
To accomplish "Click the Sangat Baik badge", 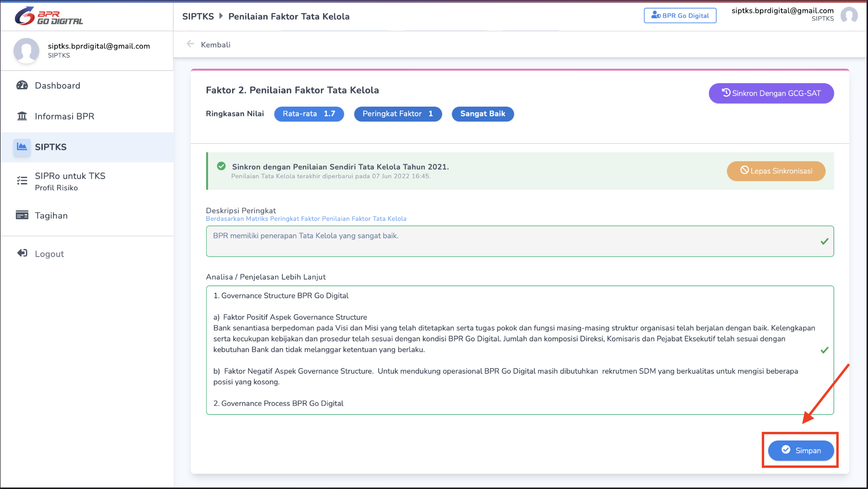I will (483, 114).
